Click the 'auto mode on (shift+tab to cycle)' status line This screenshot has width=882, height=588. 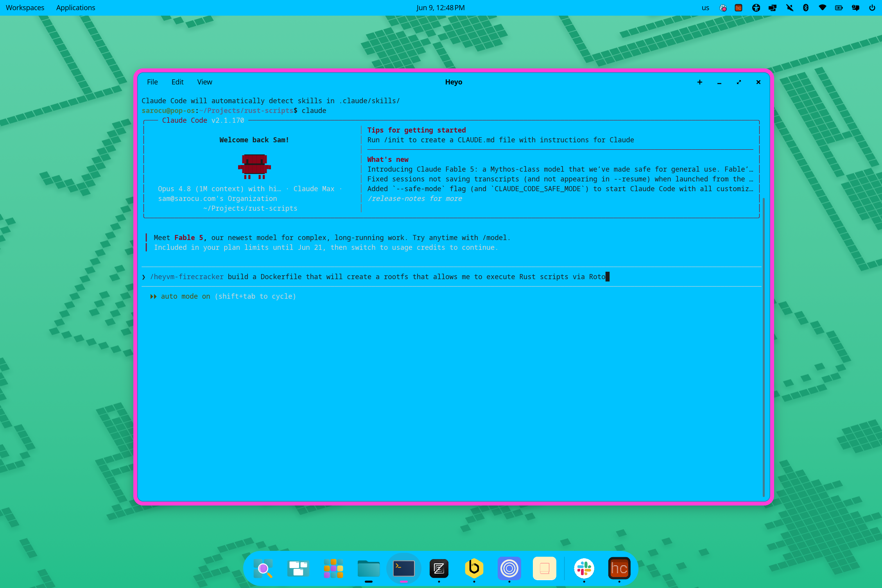223,296
